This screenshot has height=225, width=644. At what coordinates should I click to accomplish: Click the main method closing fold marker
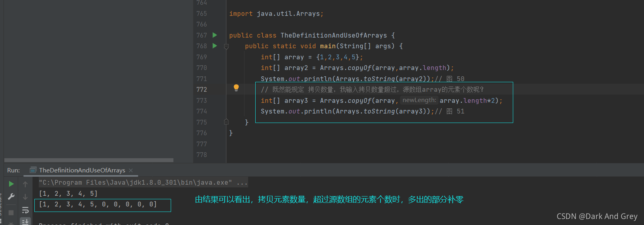[x=226, y=122]
